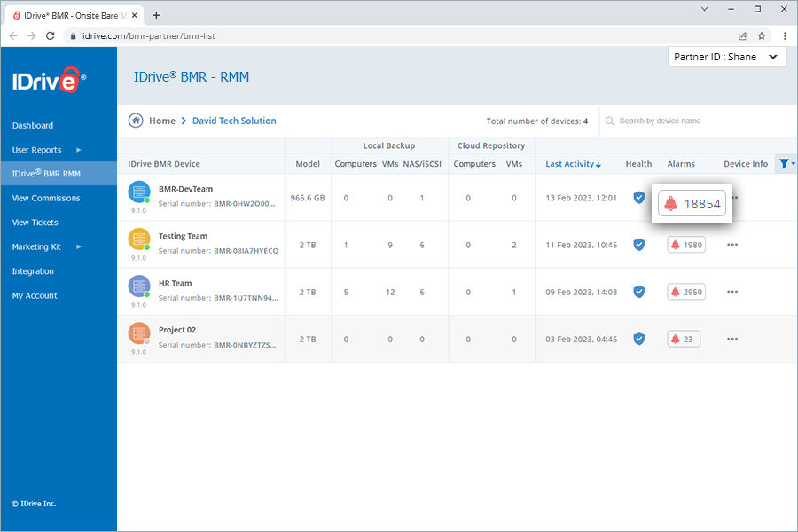Select the Project 02 device name
The width and height of the screenshot is (798, 532).
[177, 330]
